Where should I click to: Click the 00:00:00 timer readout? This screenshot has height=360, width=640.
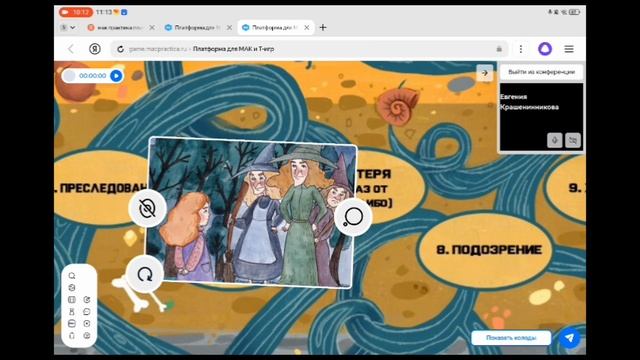pyautogui.click(x=93, y=76)
